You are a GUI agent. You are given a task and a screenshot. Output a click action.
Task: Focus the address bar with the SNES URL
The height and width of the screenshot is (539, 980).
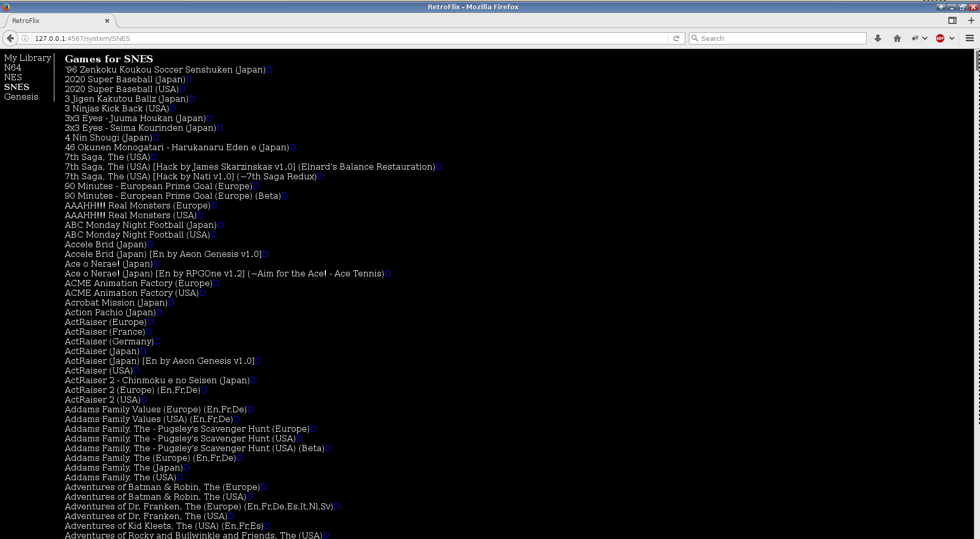[350, 38]
